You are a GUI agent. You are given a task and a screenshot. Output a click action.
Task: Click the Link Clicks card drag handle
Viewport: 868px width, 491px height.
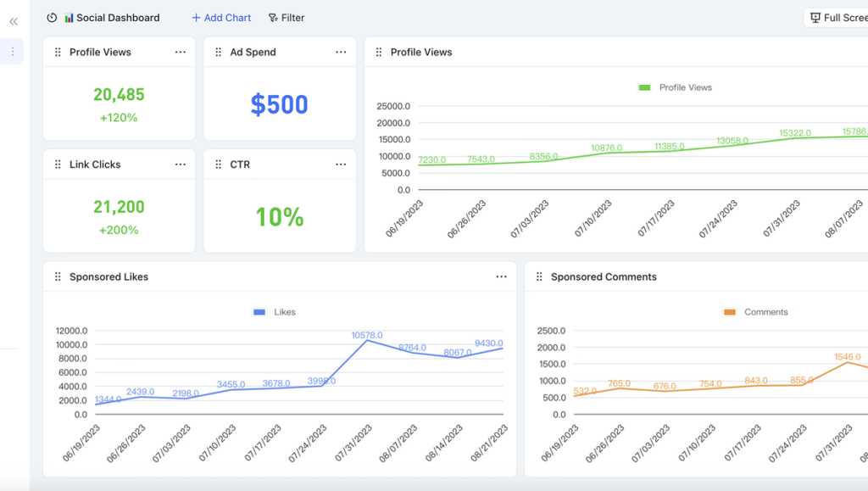click(x=58, y=165)
